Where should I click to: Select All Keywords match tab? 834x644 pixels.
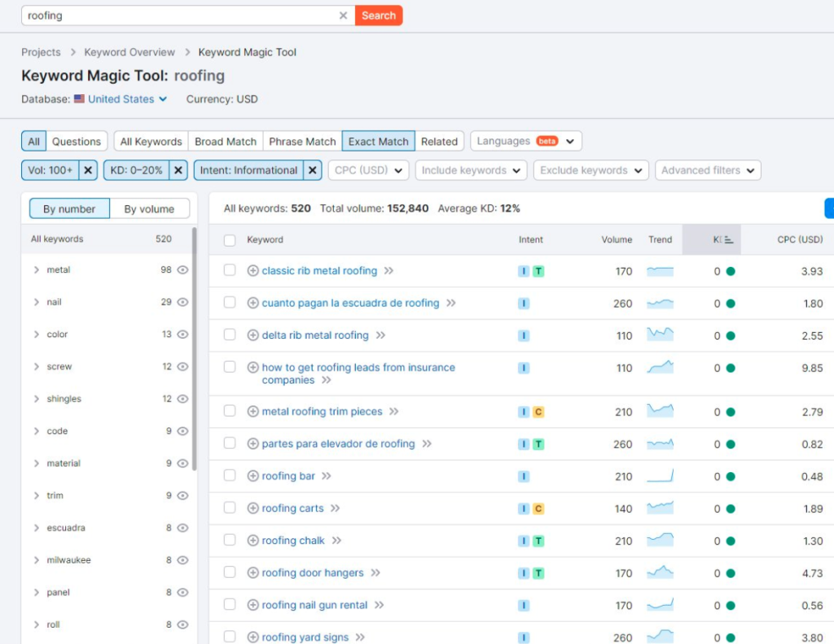pos(151,142)
